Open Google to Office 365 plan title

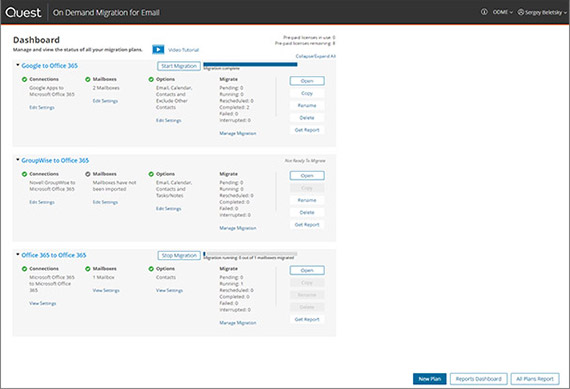[x=49, y=66]
